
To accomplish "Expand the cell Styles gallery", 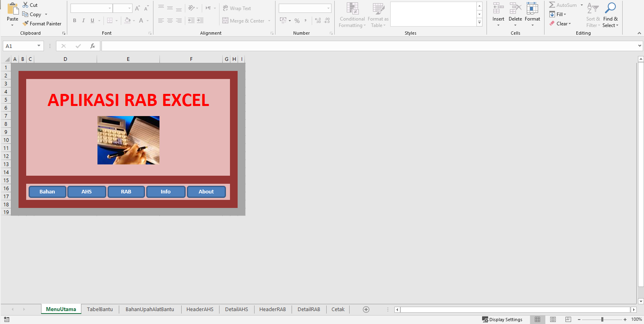I will click(x=479, y=23).
